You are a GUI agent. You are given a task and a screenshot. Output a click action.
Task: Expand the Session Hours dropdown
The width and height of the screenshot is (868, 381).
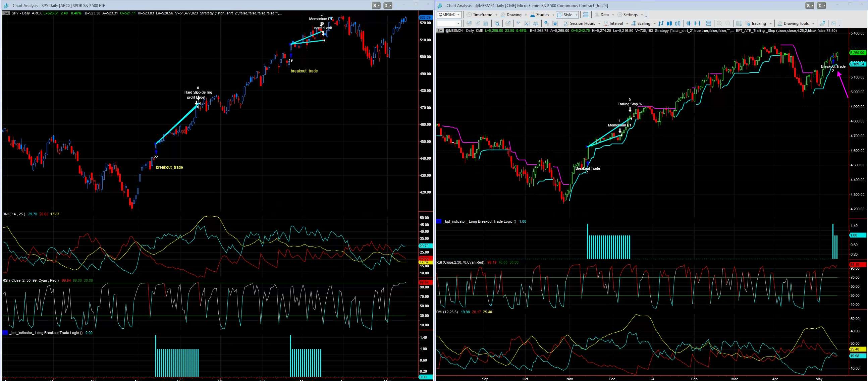(x=599, y=23)
